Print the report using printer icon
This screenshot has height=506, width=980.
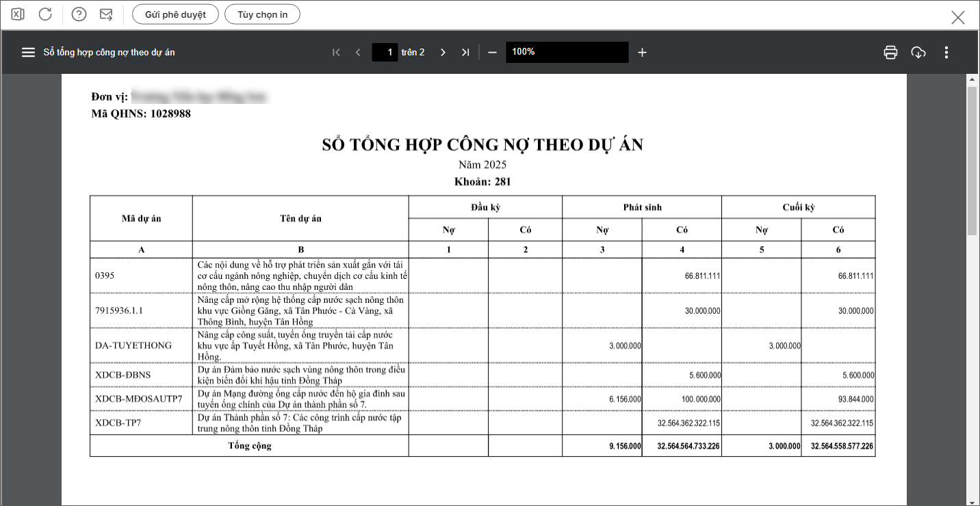click(890, 53)
